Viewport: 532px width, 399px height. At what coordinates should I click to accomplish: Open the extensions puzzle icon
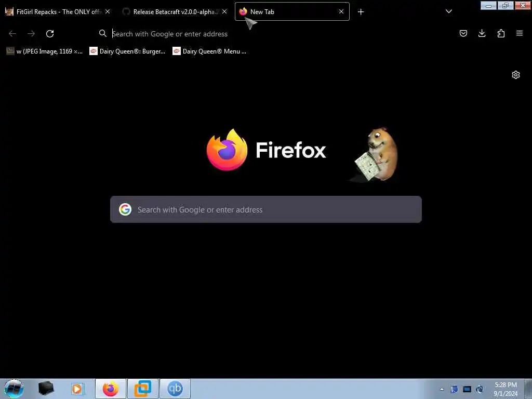501,33
